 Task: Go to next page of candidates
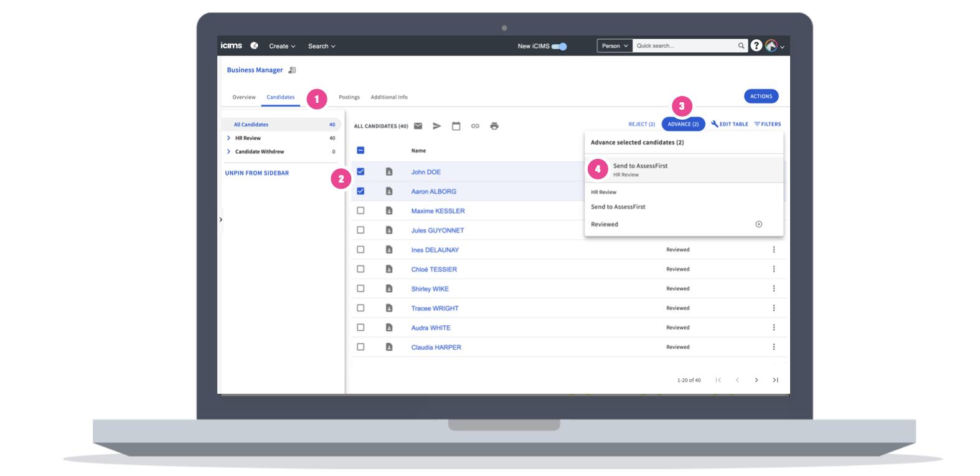pos(756,380)
